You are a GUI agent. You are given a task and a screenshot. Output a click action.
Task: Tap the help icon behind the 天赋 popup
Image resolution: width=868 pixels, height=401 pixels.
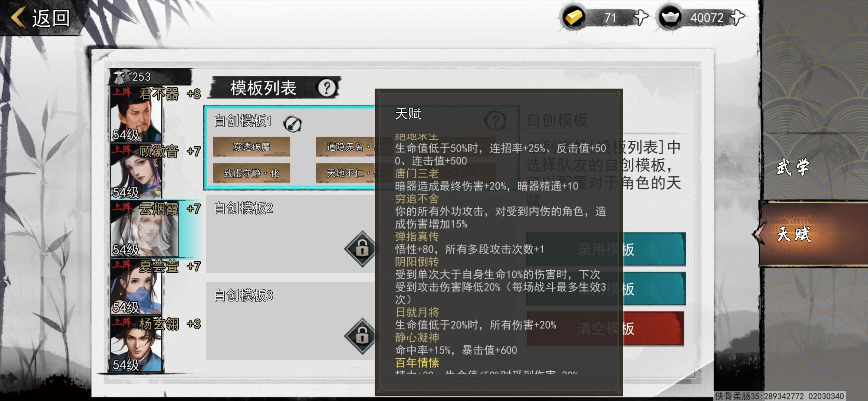(x=496, y=120)
